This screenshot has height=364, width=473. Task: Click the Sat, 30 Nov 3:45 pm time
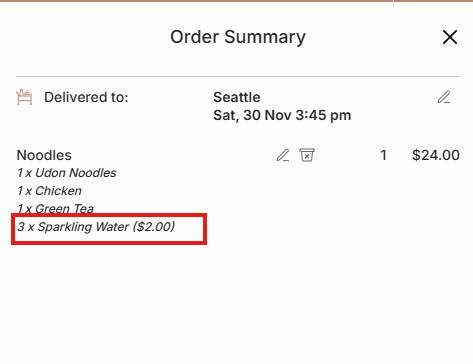click(x=282, y=115)
